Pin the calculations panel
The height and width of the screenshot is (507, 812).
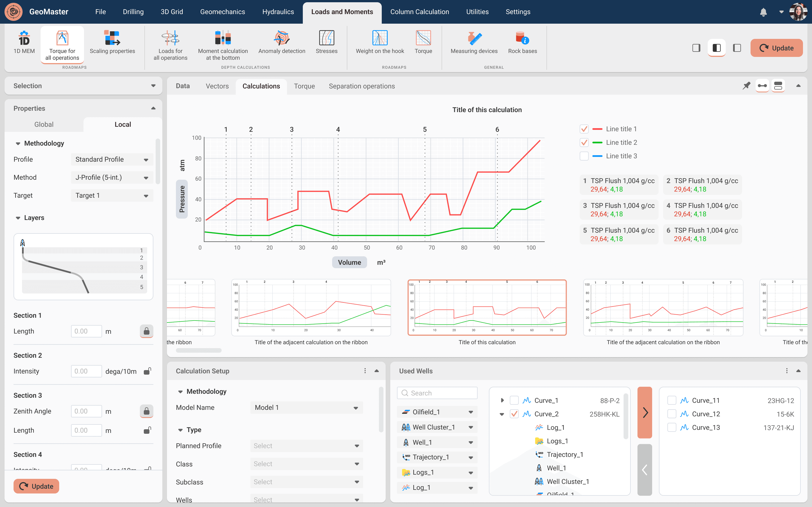(x=746, y=86)
